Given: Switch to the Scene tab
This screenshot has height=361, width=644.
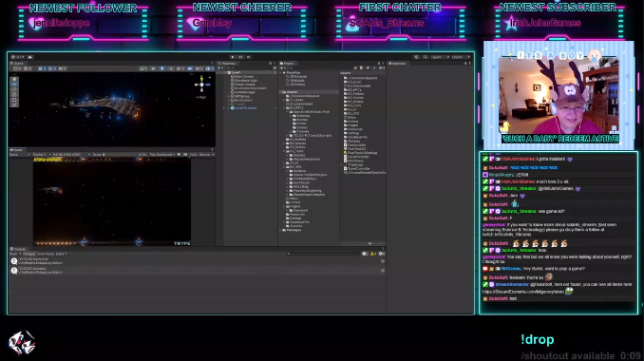Looking at the screenshot, I should pos(17,64).
